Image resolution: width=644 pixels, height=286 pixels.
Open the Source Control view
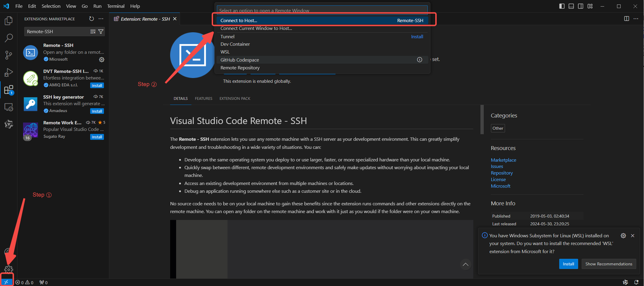click(x=9, y=55)
